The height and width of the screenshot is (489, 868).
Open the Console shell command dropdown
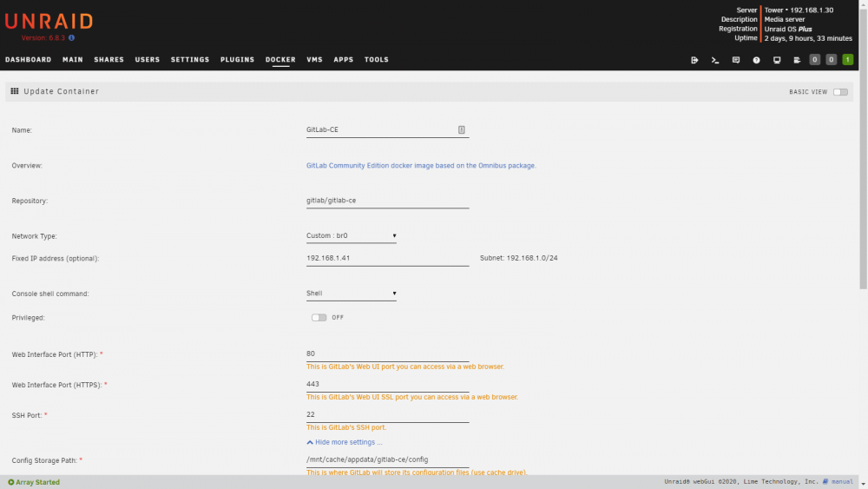(351, 294)
